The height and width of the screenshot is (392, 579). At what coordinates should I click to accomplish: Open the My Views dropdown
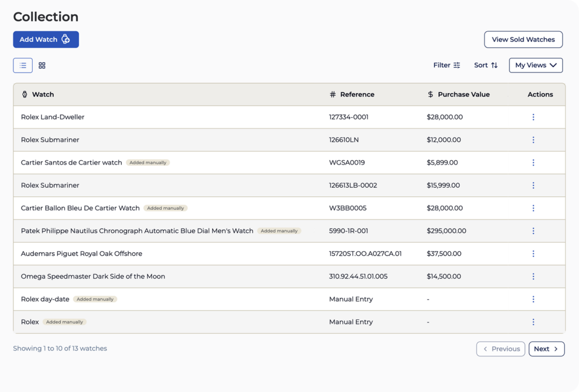coord(535,65)
